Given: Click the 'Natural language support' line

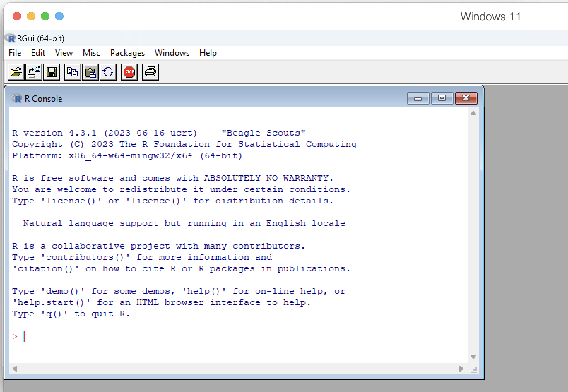Looking at the screenshot, I should pos(184,223).
